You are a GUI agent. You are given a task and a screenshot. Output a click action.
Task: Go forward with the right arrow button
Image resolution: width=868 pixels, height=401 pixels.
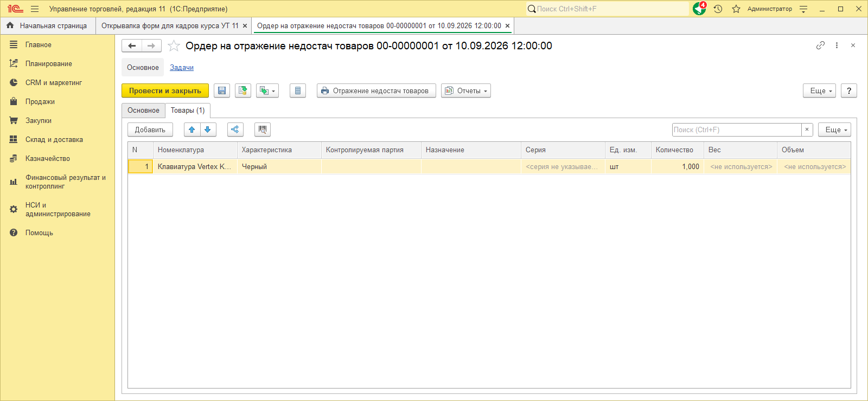[x=151, y=46]
